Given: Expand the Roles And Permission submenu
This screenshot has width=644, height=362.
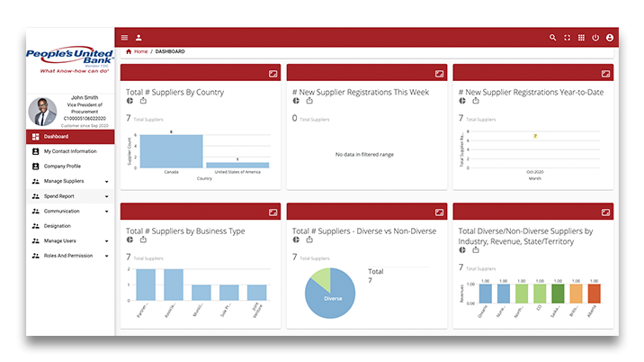Looking at the screenshot, I should click(107, 256).
